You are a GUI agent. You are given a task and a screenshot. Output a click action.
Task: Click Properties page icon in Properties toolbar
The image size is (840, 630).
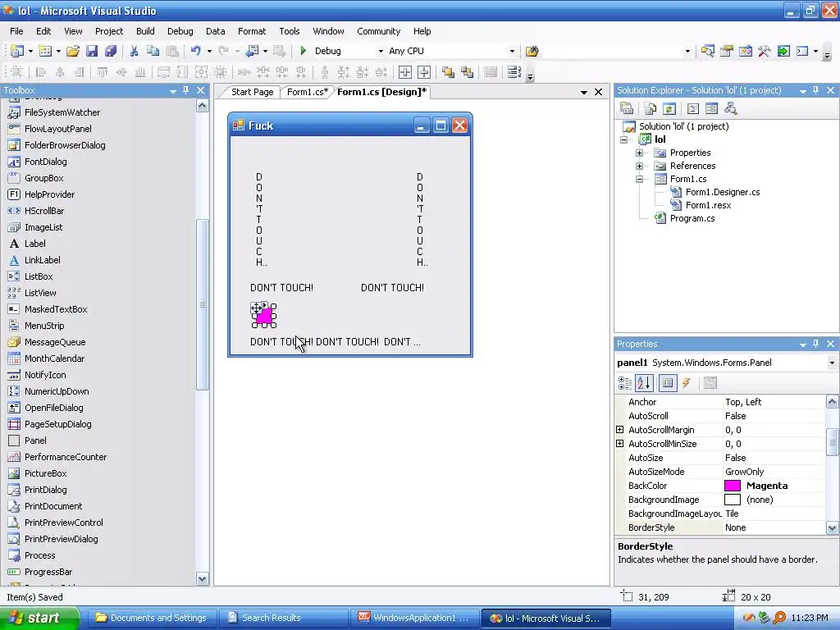[x=710, y=382]
